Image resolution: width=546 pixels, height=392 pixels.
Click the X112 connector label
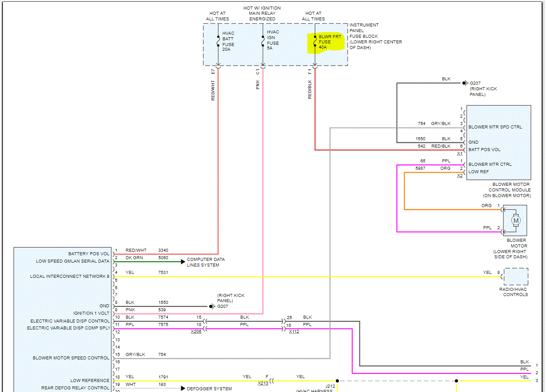pos(294,332)
